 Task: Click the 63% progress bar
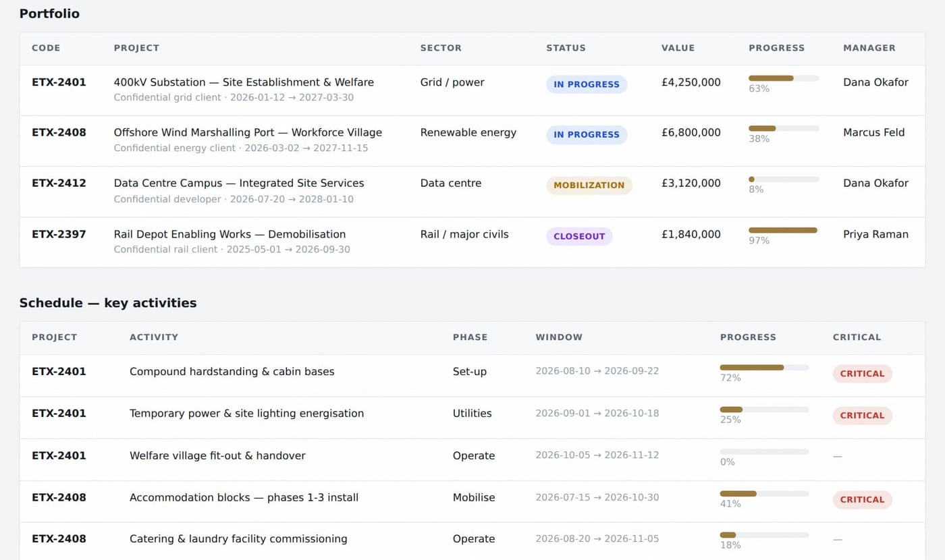(x=784, y=78)
